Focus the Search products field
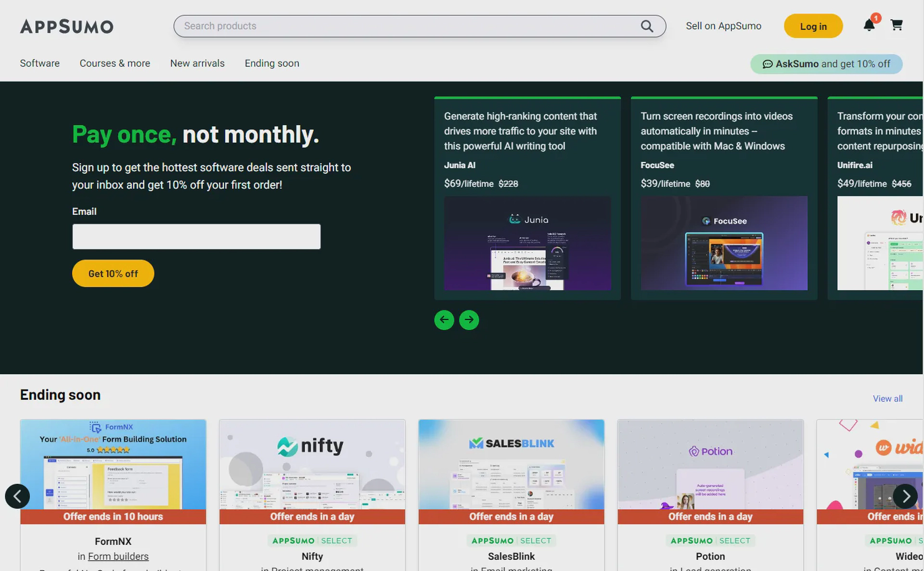Viewport: 924px width, 571px height. click(x=420, y=26)
